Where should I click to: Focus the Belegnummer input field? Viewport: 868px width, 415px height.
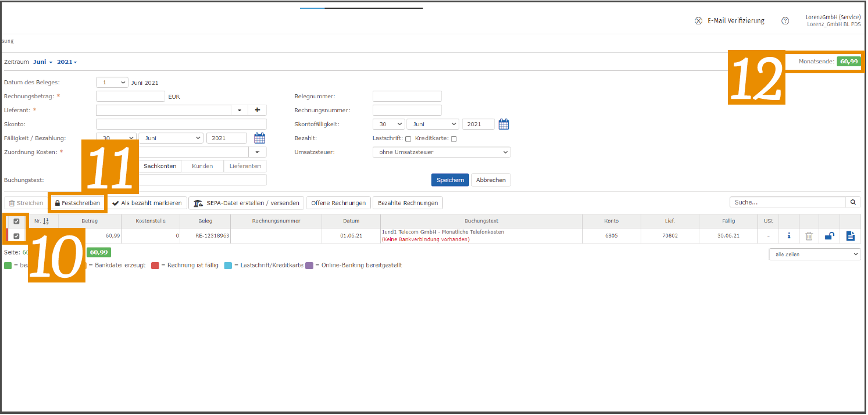pos(407,96)
